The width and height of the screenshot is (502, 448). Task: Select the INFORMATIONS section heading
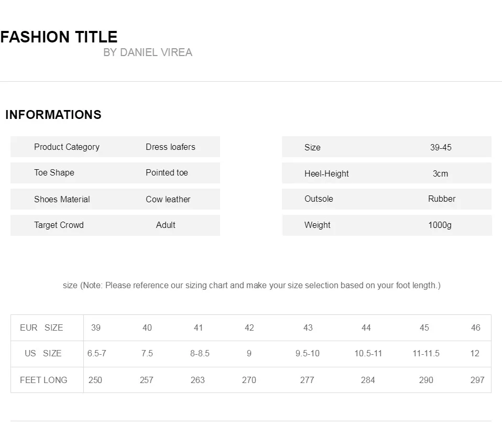[53, 115]
